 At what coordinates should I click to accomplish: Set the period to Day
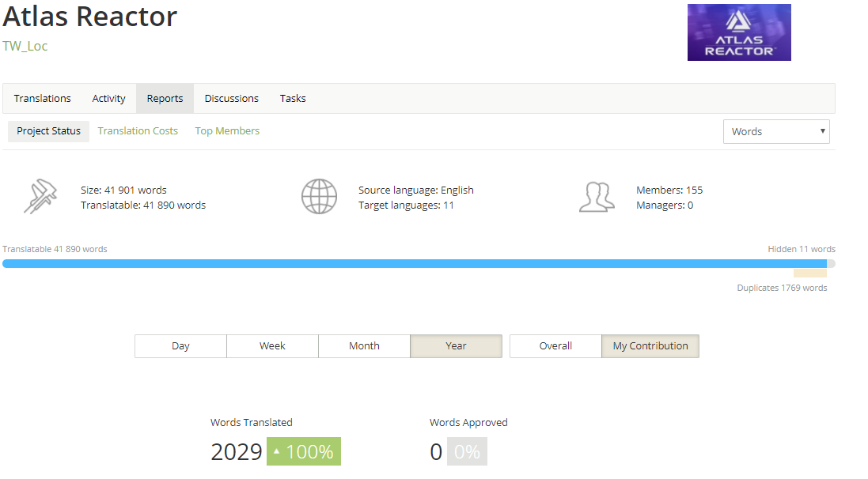(180, 346)
